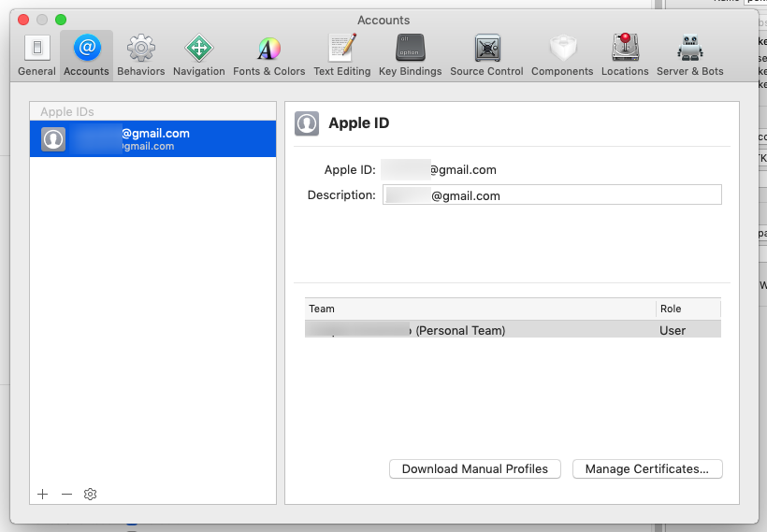Open Manage Certificates dialog
This screenshot has width=767, height=532.
tap(647, 469)
